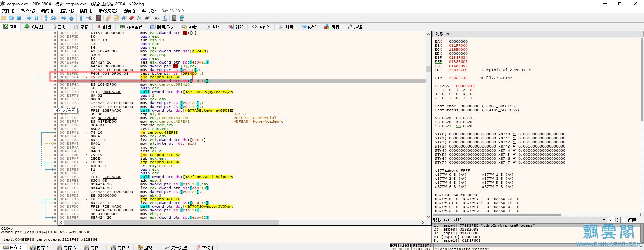644x250 pixels.
Task: Execute till return using up-arrow icon
Action: 81,18
